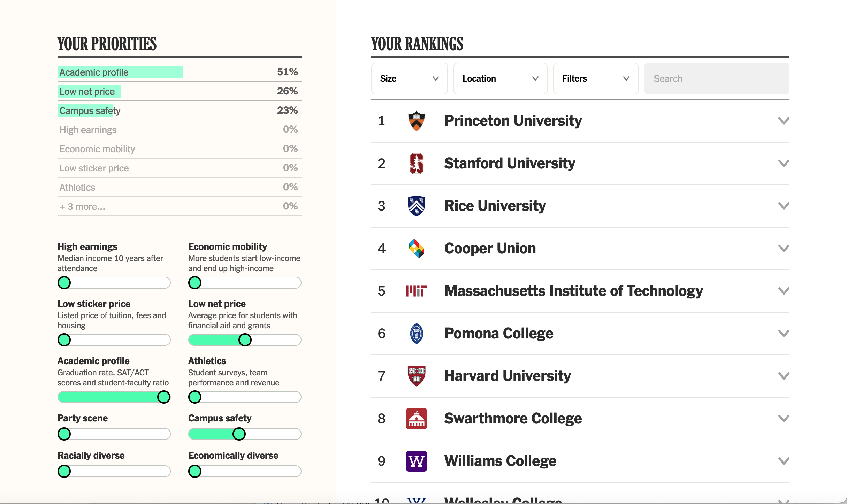Viewport: 847px width, 504px height.
Task: Open the Filters dropdown menu
Action: (x=595, y=79)
